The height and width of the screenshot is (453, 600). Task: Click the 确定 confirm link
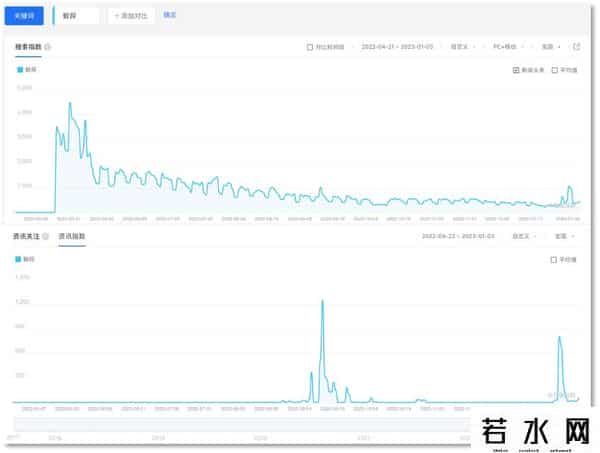coord(170,16)
